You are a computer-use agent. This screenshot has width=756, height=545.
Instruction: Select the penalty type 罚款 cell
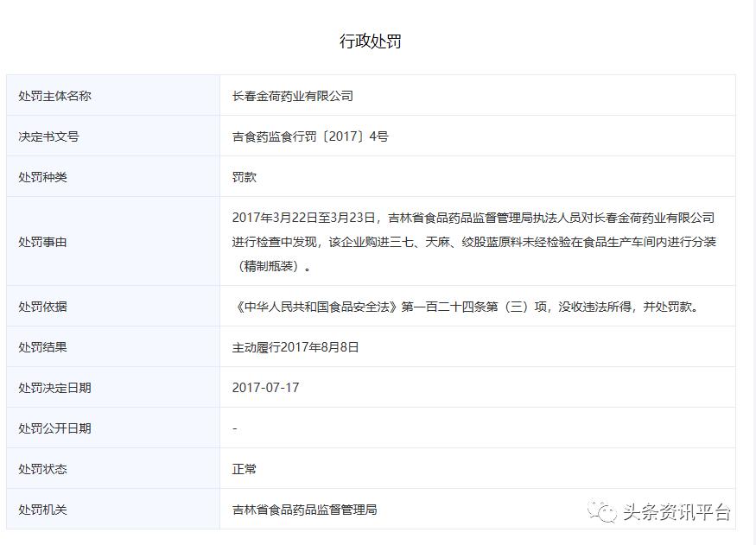(242, 177)
